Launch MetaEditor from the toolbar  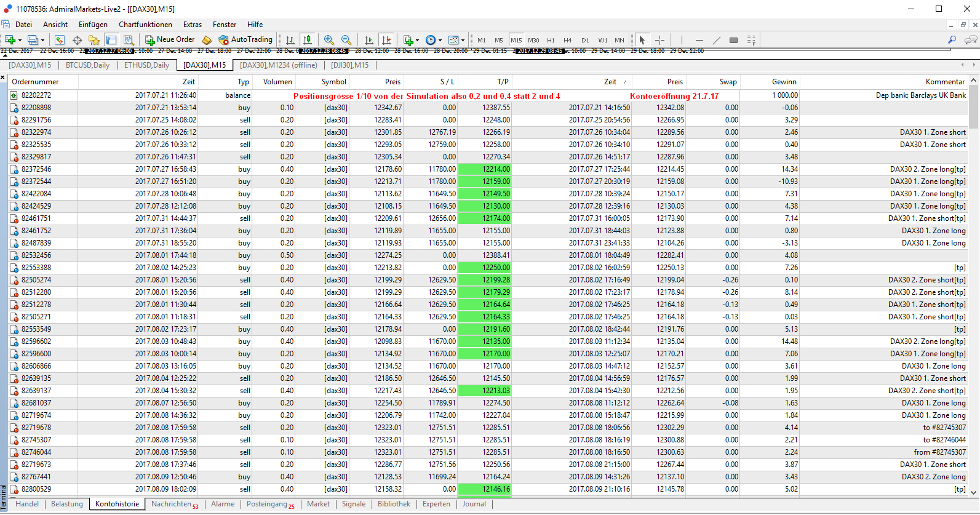tap(207, 40)
